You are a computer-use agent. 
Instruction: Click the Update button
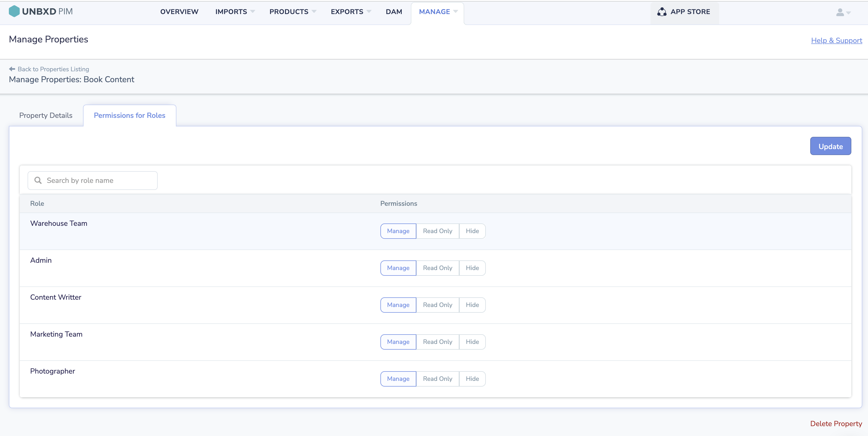click(x=831, y=146)
